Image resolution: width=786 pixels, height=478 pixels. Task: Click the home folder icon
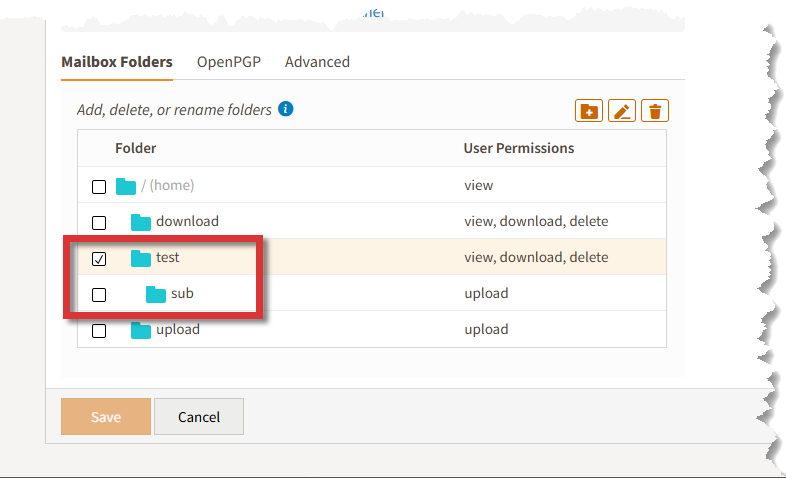click(x=126, y=186)
